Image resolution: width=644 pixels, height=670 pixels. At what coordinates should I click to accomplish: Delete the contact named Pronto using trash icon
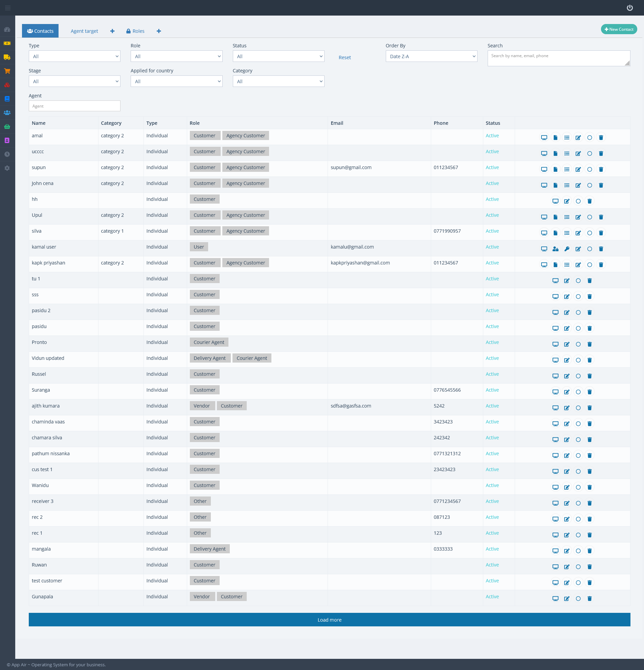coord(590,344)
